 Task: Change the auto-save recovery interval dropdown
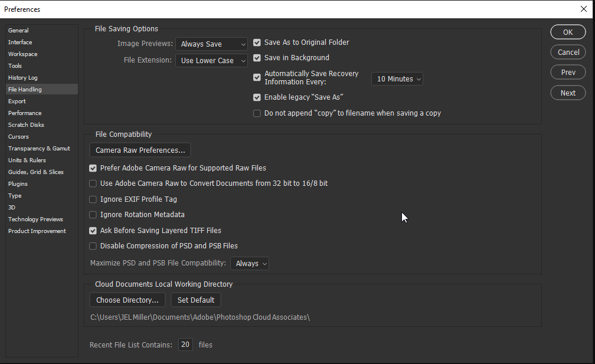(397, 78)
